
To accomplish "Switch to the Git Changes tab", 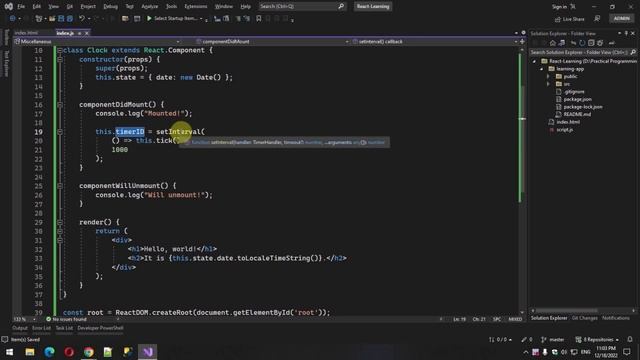I will pos(584,318).
